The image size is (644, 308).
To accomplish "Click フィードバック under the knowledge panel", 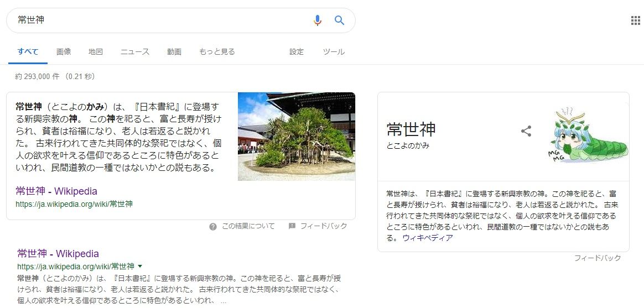I will click(597, 258).
